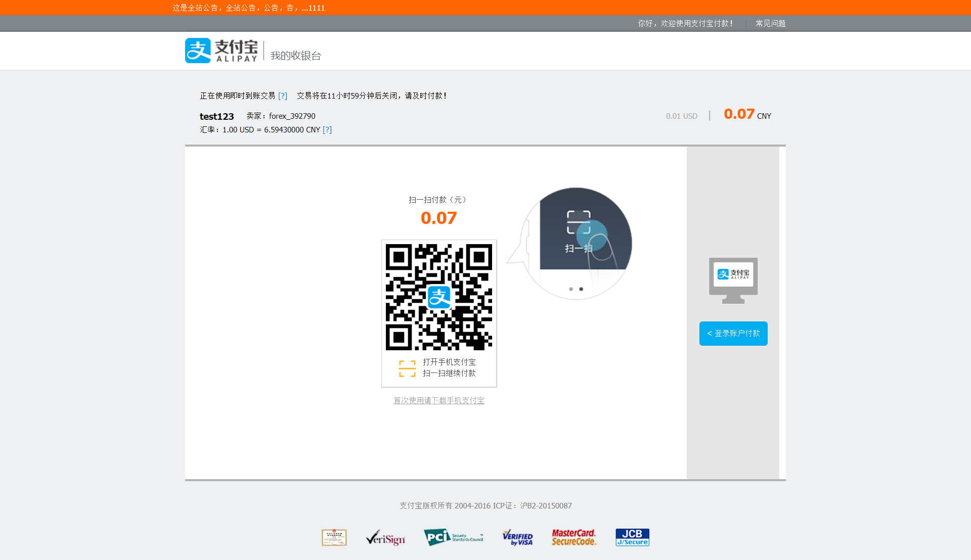Select the first carousel dot on phone illustration
Screen dimensions: 971x560
pos(571,289)
